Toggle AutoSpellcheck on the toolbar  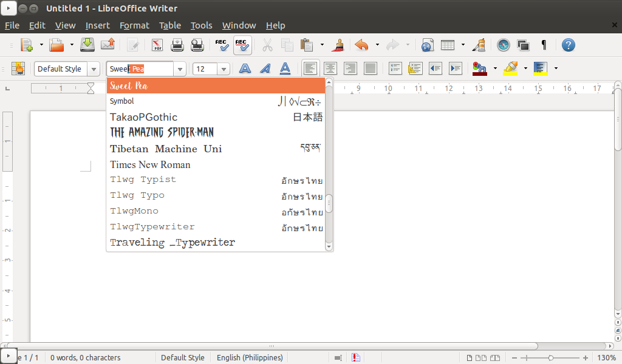click(241, 45)
